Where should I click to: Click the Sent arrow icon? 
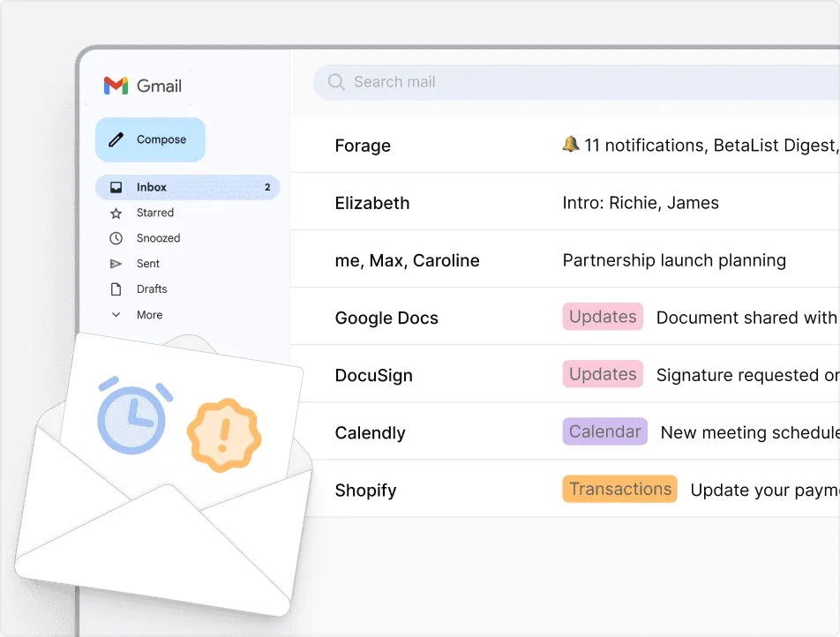(116, 264)
